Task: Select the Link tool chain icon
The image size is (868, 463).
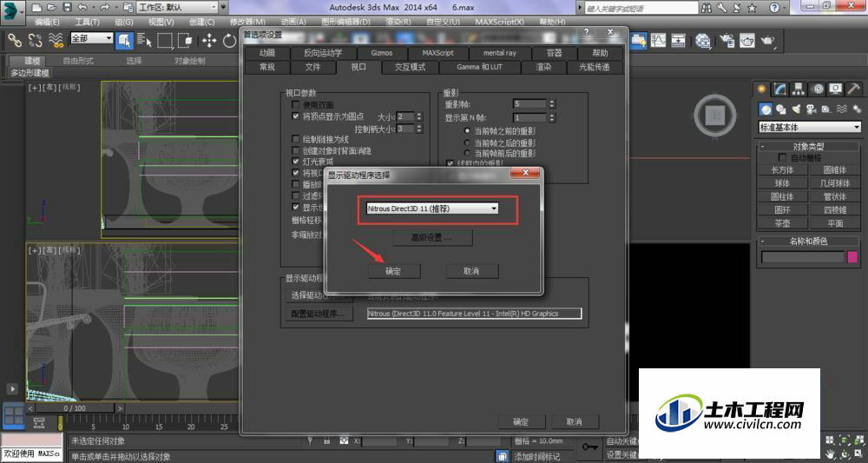Action: 15,40
